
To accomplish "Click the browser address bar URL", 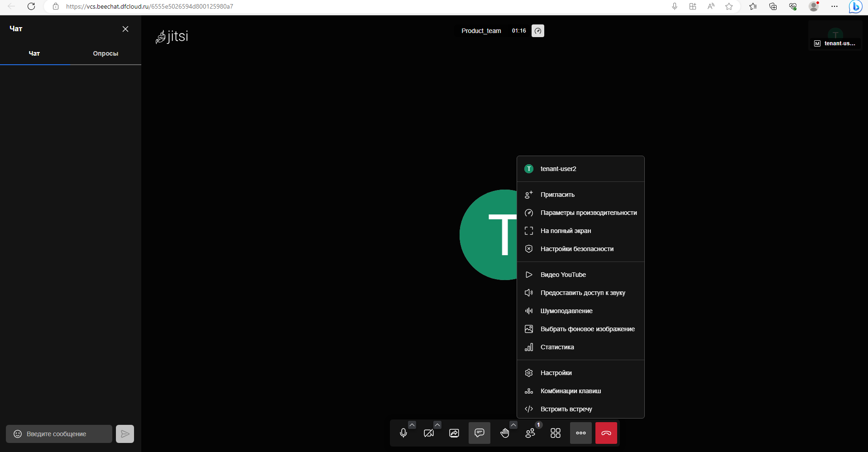I will click(x=149, y=6).
